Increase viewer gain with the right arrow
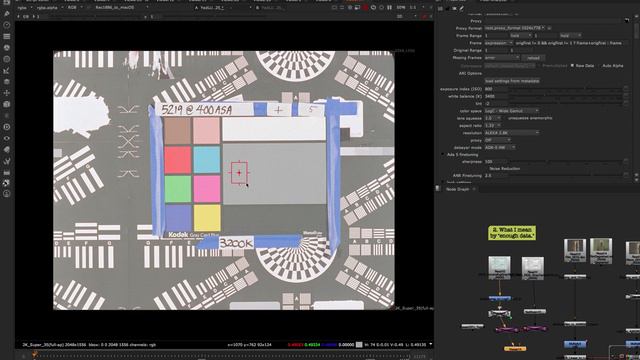The image size is (640, 360). click(x=34, y=17)
